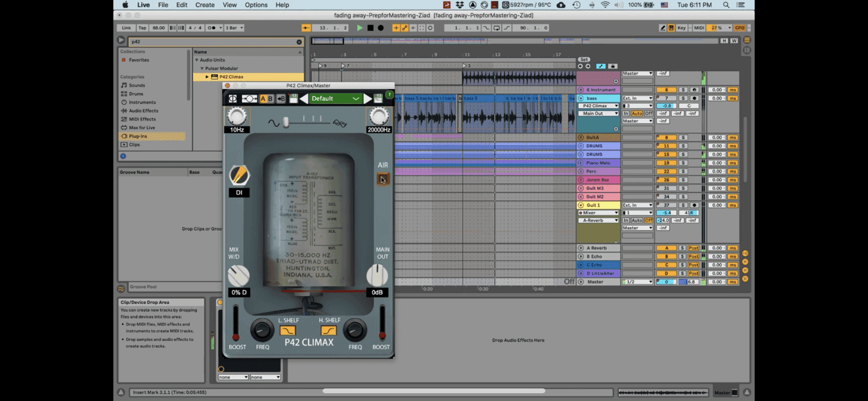Collapse the Audio Units folder
868x401 pixels.
click(x=197, y=60)
